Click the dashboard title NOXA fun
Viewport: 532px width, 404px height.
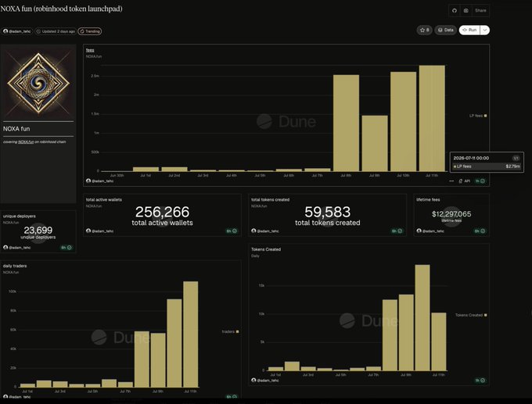click(x=61, y=9)
